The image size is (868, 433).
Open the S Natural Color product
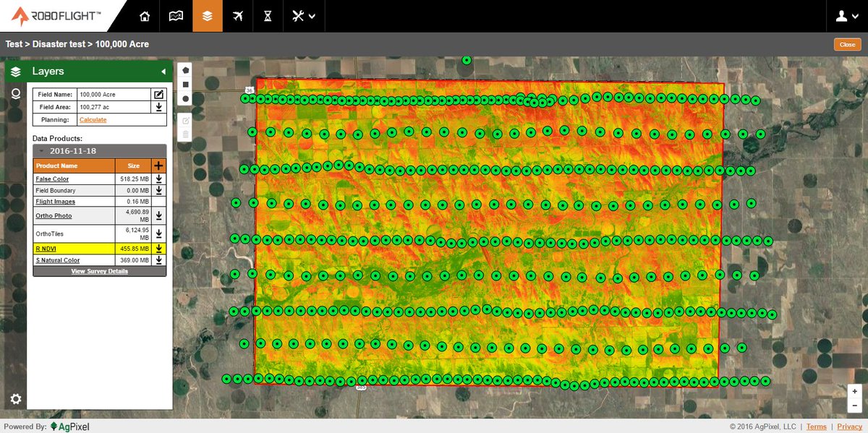click(x=58, y=260)
